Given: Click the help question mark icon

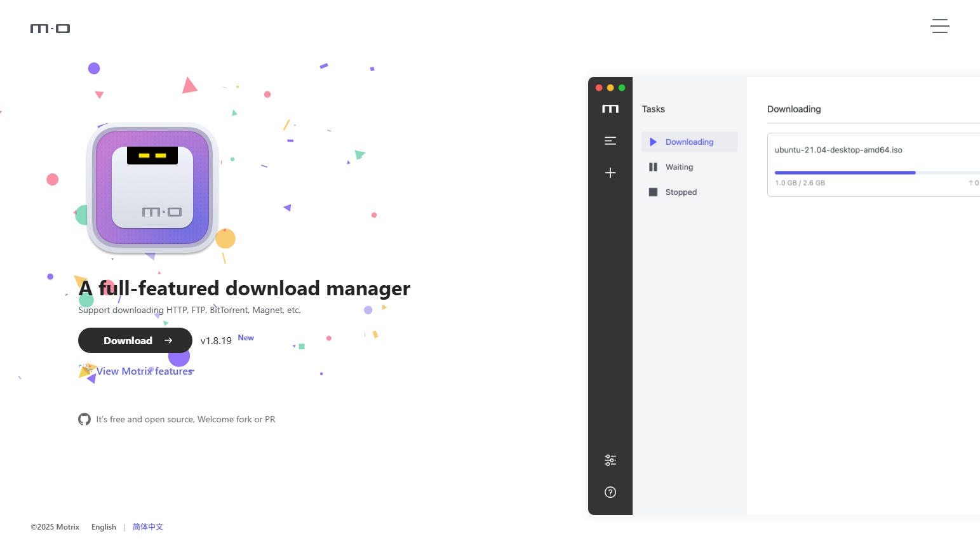Looking at the screenshot, I should coord(610,492).
